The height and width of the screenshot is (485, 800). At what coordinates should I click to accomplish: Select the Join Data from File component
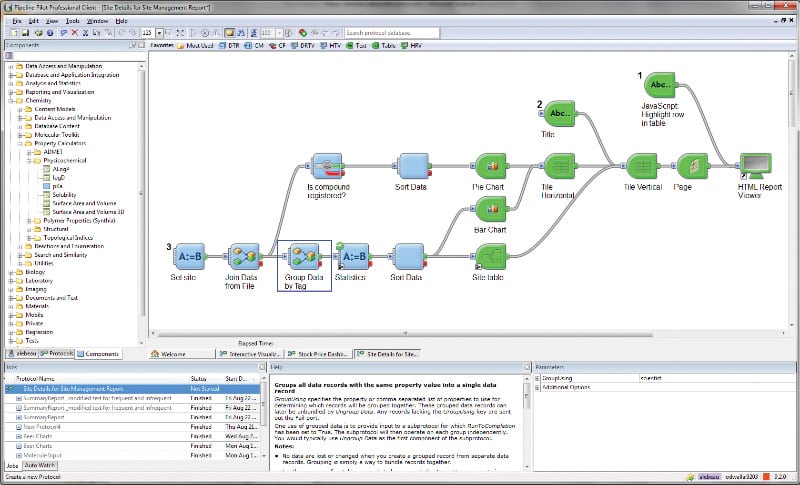click(244, 257)
